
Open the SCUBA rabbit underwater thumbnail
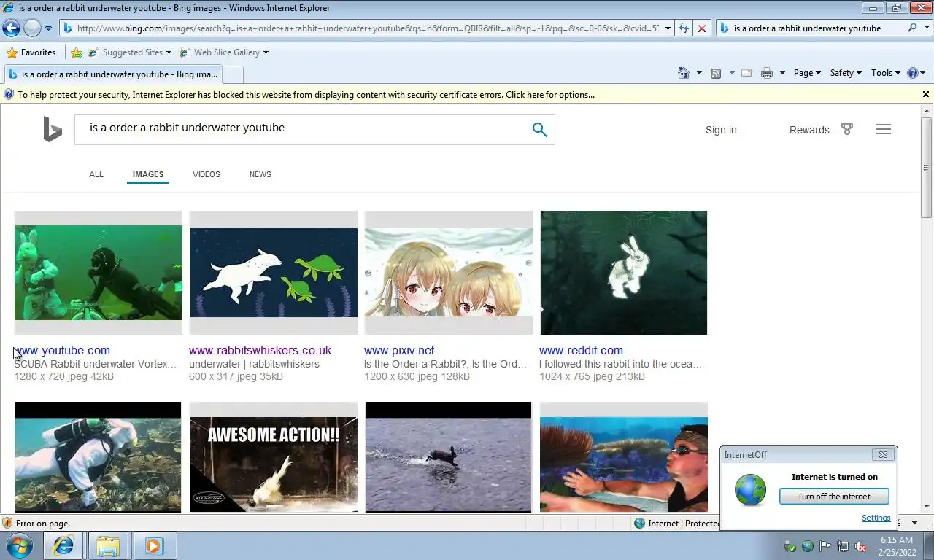(99, 273)
